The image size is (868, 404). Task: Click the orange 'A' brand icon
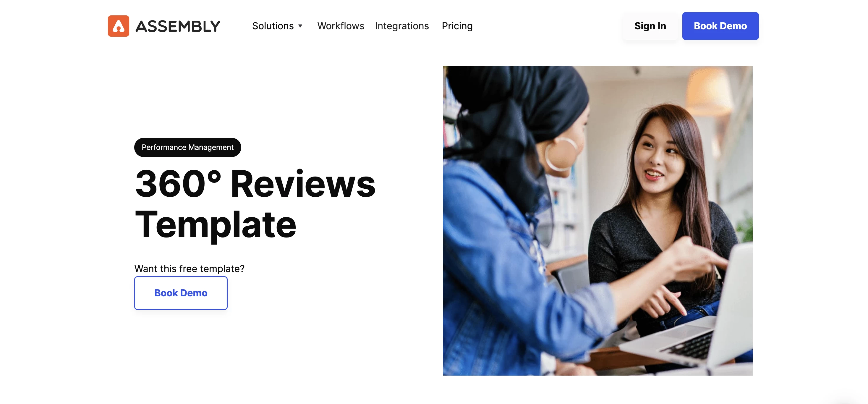click(x=118, y=25)
